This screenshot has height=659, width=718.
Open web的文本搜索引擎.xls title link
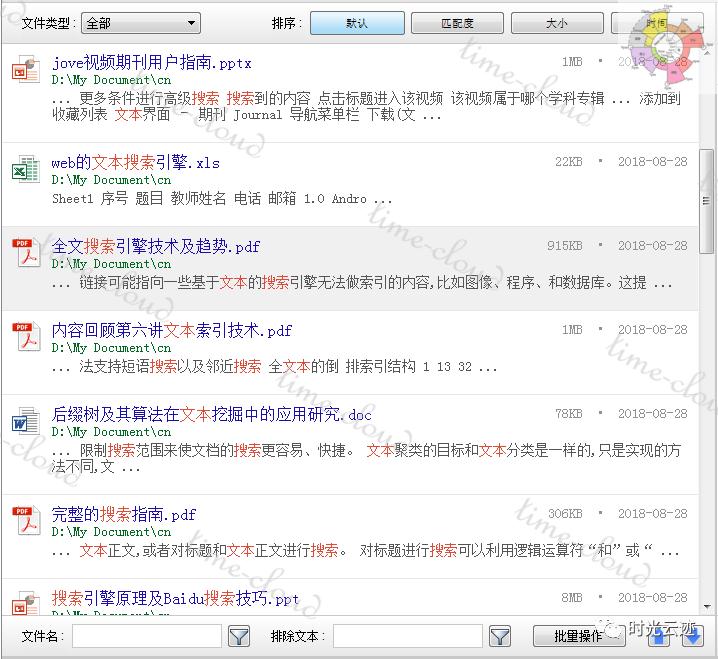pos(136,162)
